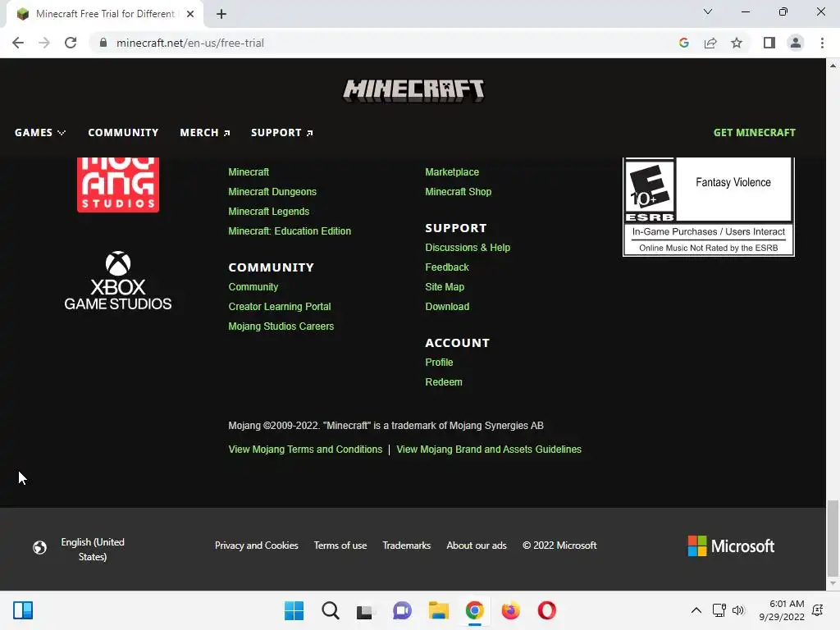The image size is (840, 630).
Task: Open the Download link
Action: click(447, 307)
